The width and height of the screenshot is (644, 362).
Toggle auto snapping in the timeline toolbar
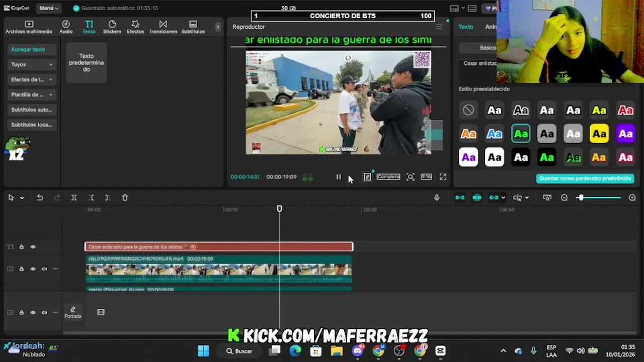tap(477, 198)
